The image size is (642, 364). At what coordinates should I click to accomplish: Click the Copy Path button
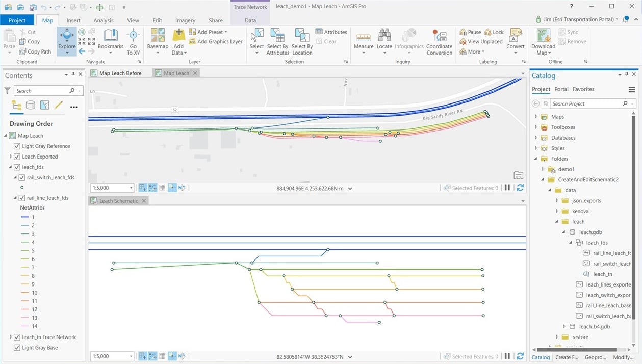[35, 51]
